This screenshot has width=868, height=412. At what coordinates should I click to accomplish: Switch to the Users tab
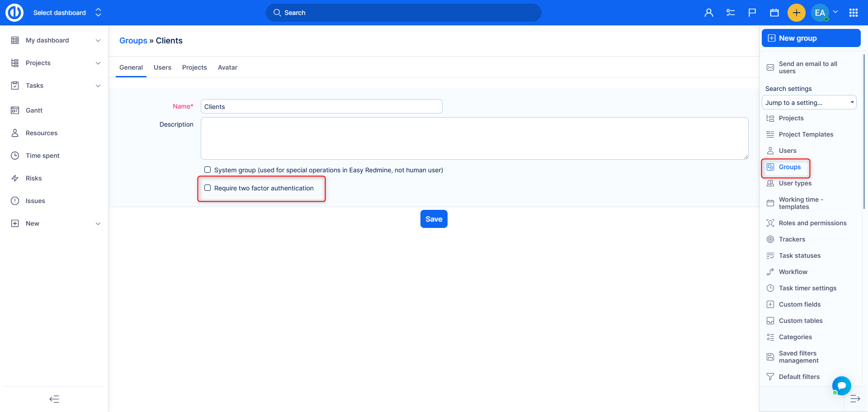coord(162,67)
